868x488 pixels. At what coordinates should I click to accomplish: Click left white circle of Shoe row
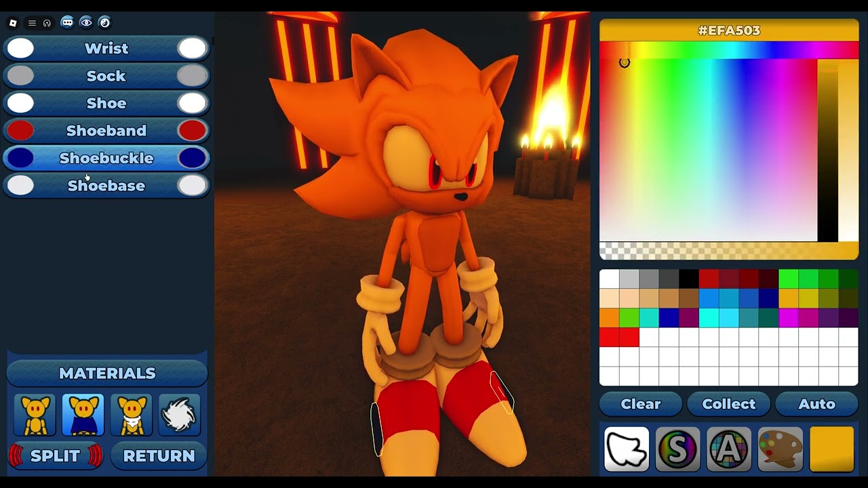[20, 103]
